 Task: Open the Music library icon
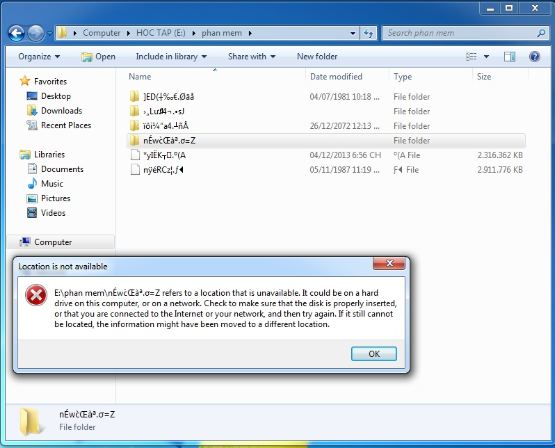[x=32, y=184]
